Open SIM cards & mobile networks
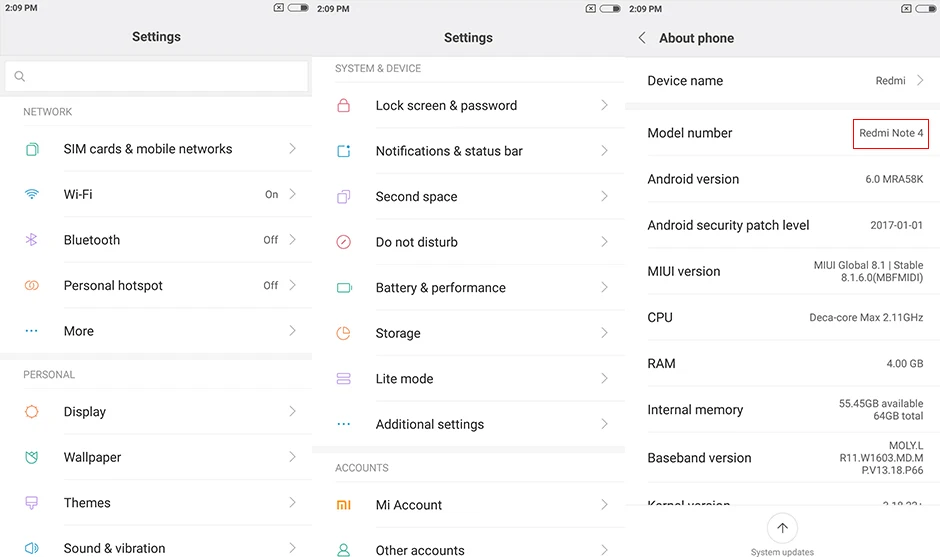 tap(156, 149)
